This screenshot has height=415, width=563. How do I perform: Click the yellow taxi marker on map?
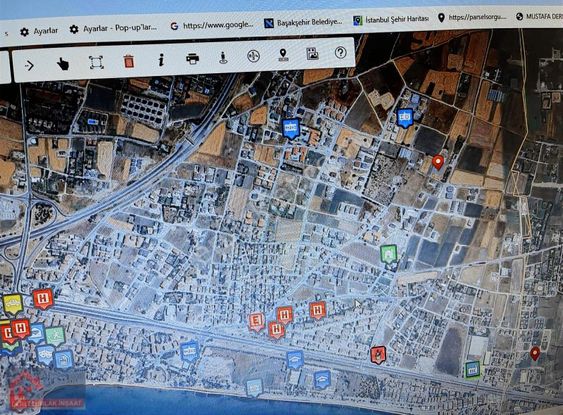click(x=13, y=304)
